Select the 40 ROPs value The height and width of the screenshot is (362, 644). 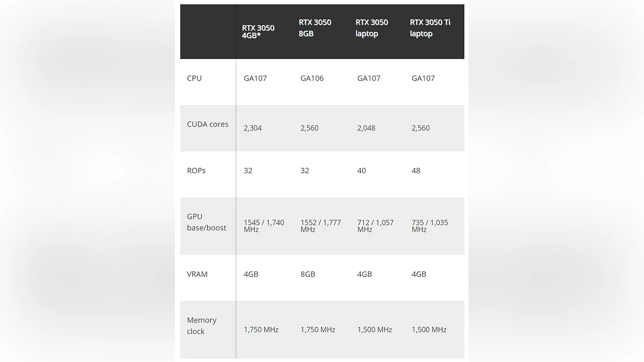[x=362, y=171]
